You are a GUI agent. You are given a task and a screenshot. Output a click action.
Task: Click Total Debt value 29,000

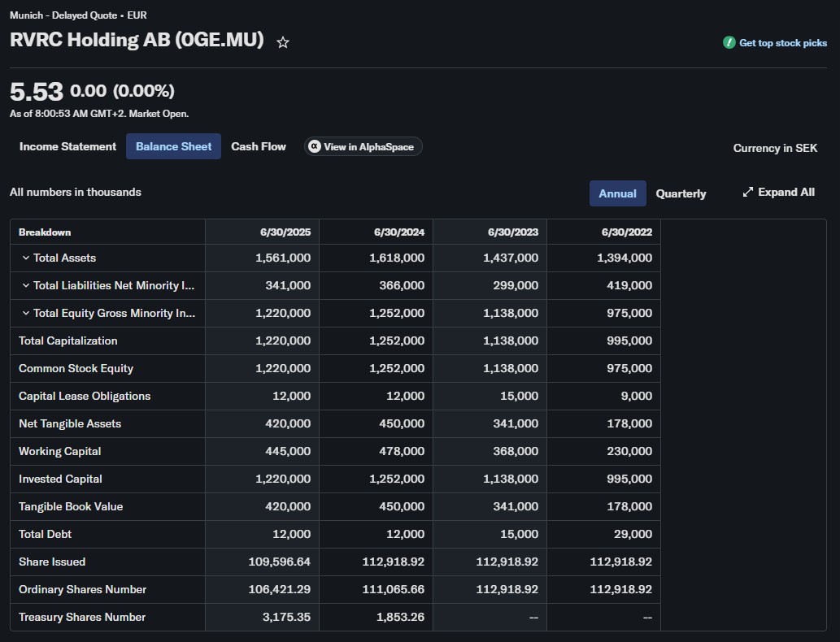633,534
